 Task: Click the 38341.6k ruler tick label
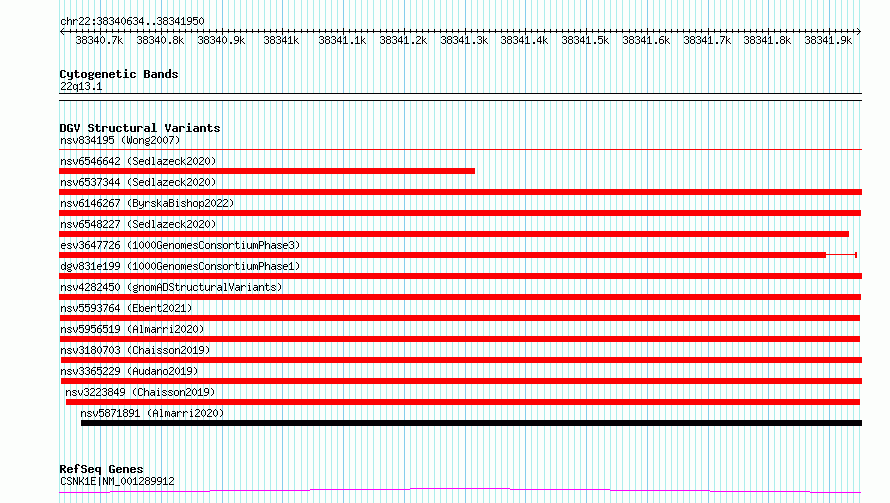tap(646, 40)
